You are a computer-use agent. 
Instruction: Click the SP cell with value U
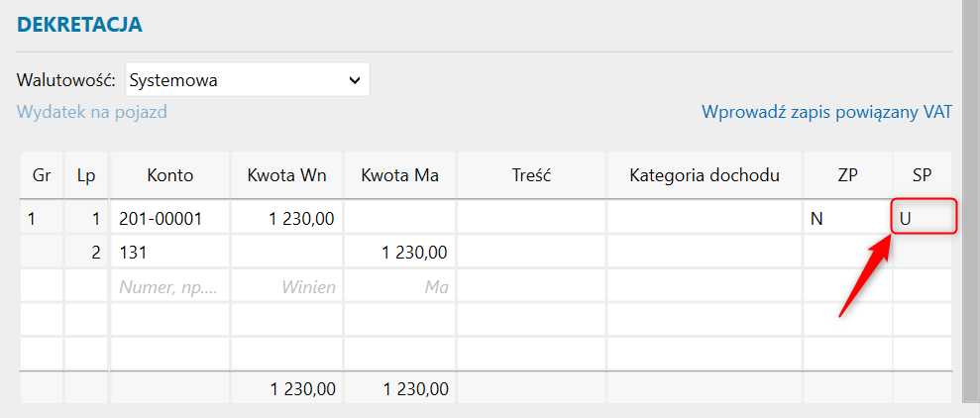tap(923, 219)
